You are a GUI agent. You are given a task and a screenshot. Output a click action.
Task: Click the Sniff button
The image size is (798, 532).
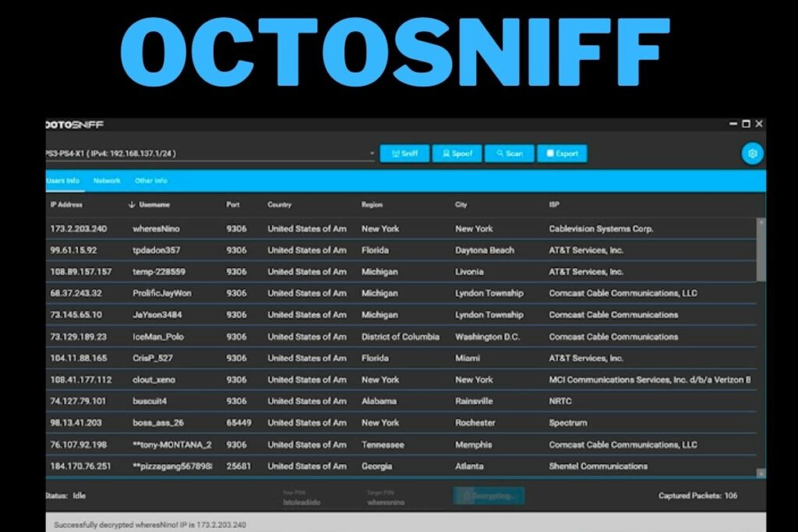pos(405,153)
